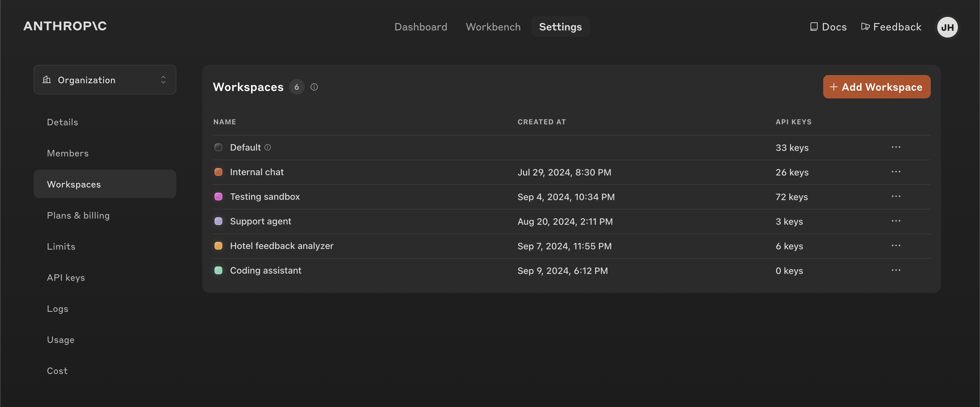The image size is (980, 407).
Task: Click the Feedback icon
Action: (x=866, y=27)
